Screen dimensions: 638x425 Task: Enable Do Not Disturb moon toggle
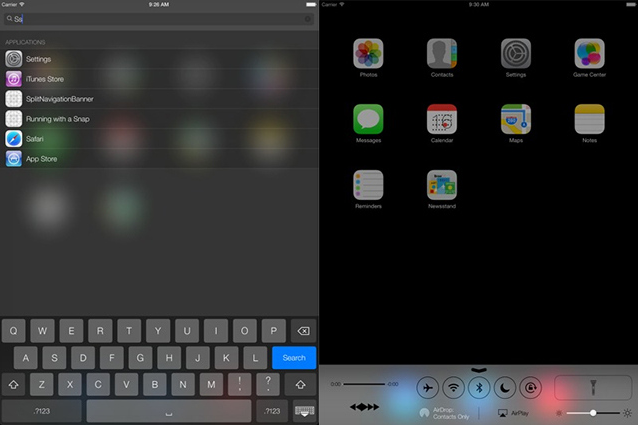coord(505,387)
